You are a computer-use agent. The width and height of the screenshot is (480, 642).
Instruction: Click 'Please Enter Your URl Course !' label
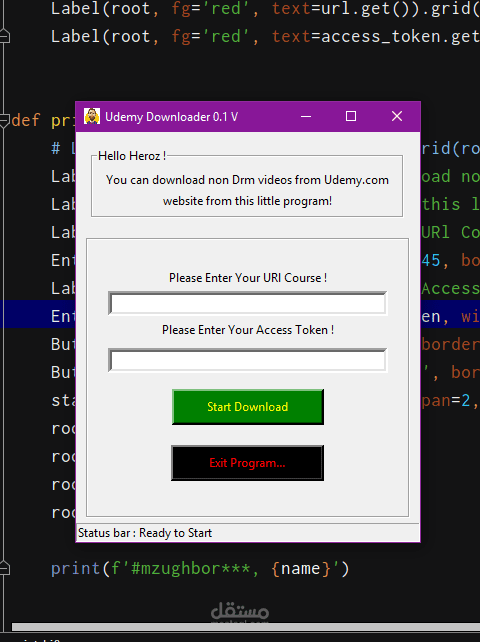coord(248,278)
